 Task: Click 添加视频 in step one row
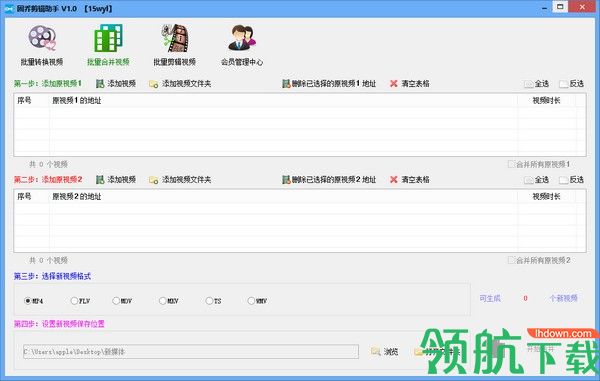click(x=116, y=83)
